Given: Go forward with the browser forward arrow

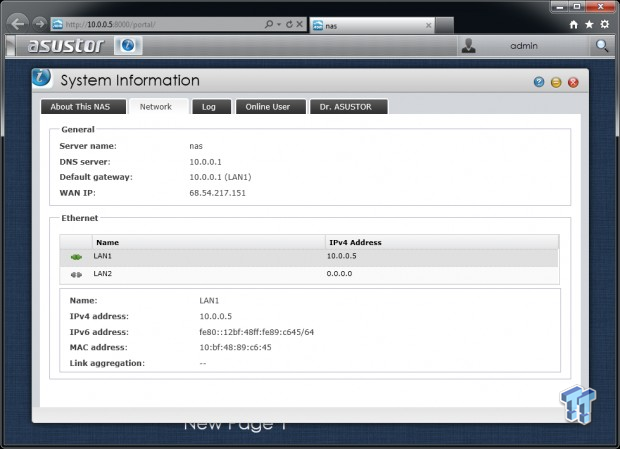Looking at the screenshot, I should pos(40,24).
